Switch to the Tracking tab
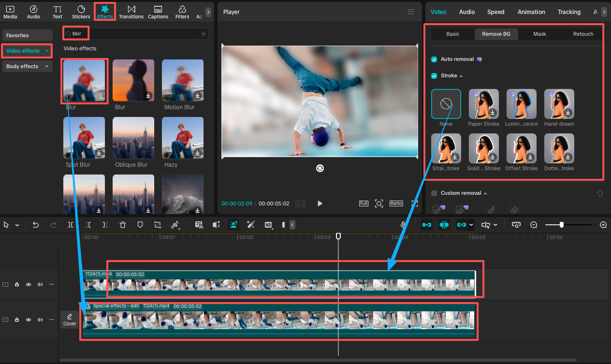This screenshot has width=611, height=364. point(569,12)
